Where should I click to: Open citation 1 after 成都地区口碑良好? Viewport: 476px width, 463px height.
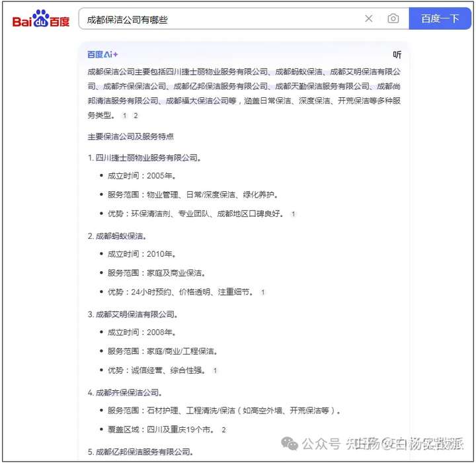tap(294, 214)
